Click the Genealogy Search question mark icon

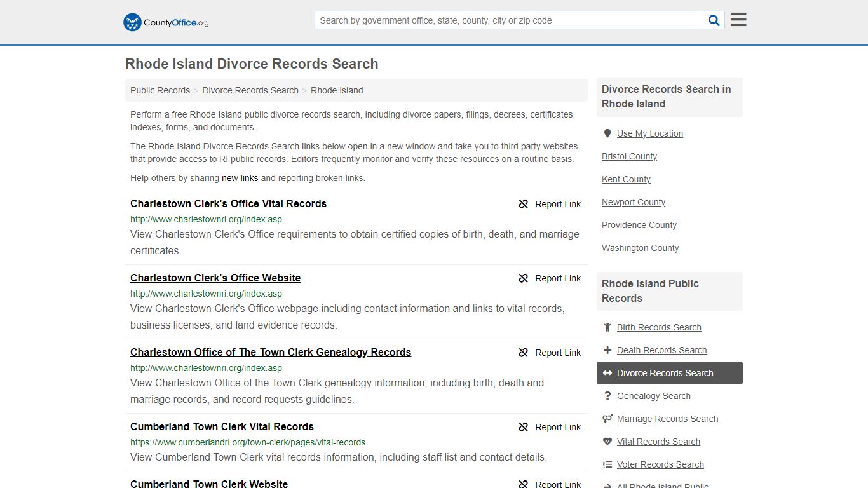tap(607, 396)
